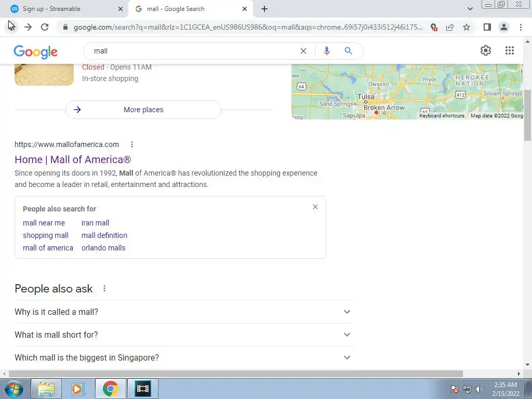Expand What is mall short for?
The height and width of the screenshot is (399, 532).
click(183, 335)
